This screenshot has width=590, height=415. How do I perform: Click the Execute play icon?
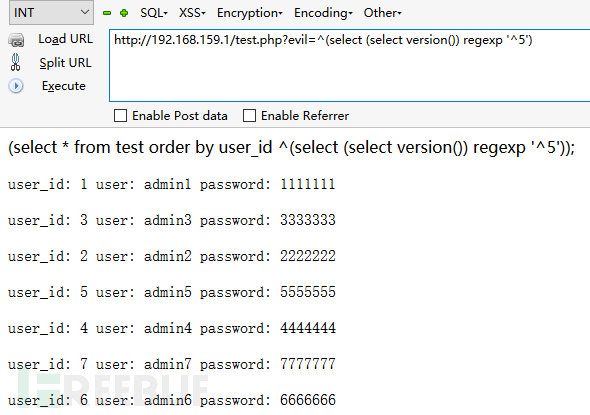[x=16, y=86]
